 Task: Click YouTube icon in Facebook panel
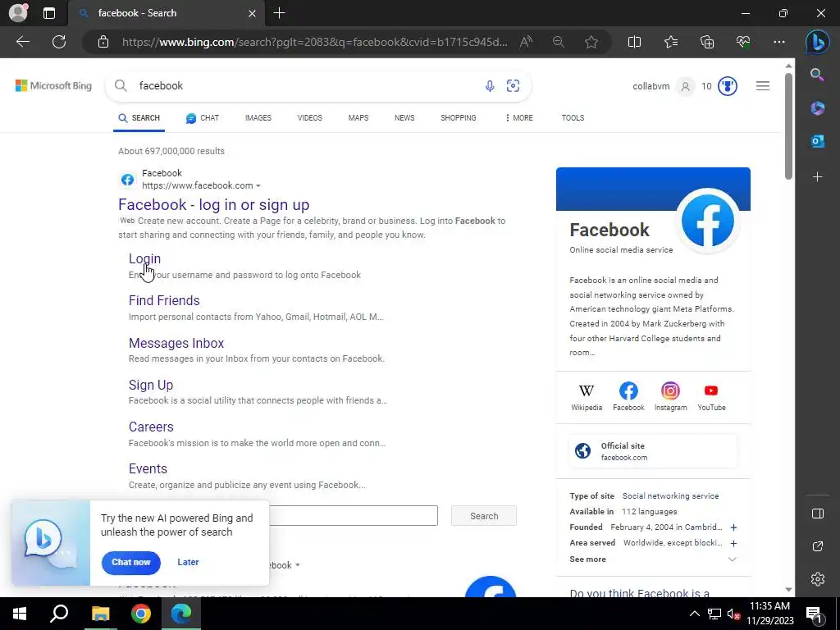point(711,390)
